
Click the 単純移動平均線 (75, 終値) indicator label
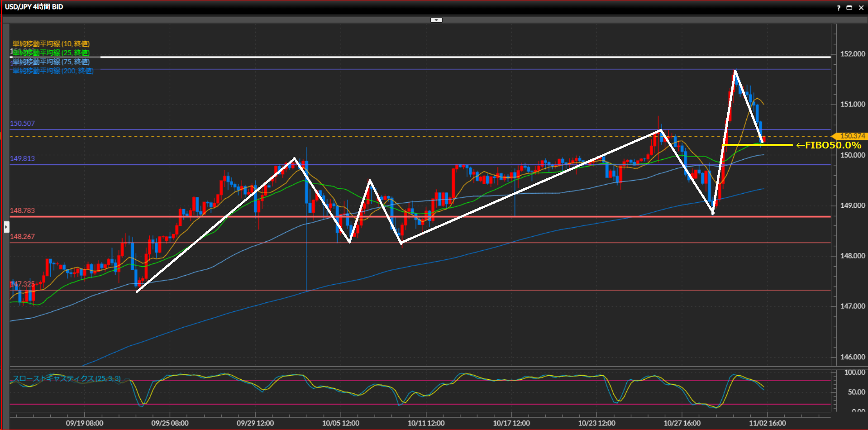(x=51, y=62)
